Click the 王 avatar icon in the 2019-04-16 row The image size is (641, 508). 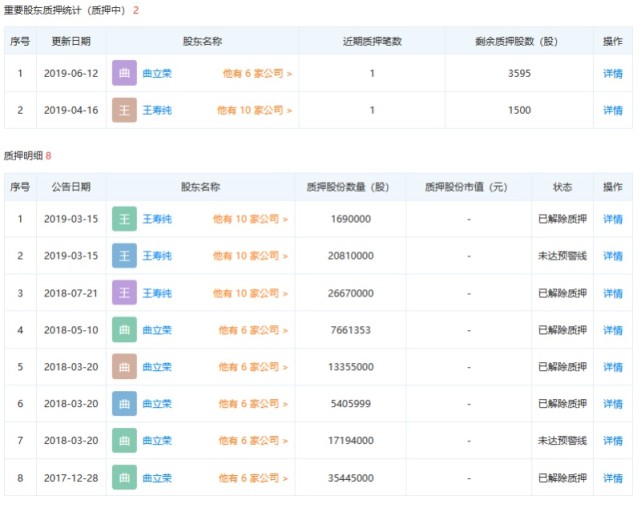coord(124,110)
